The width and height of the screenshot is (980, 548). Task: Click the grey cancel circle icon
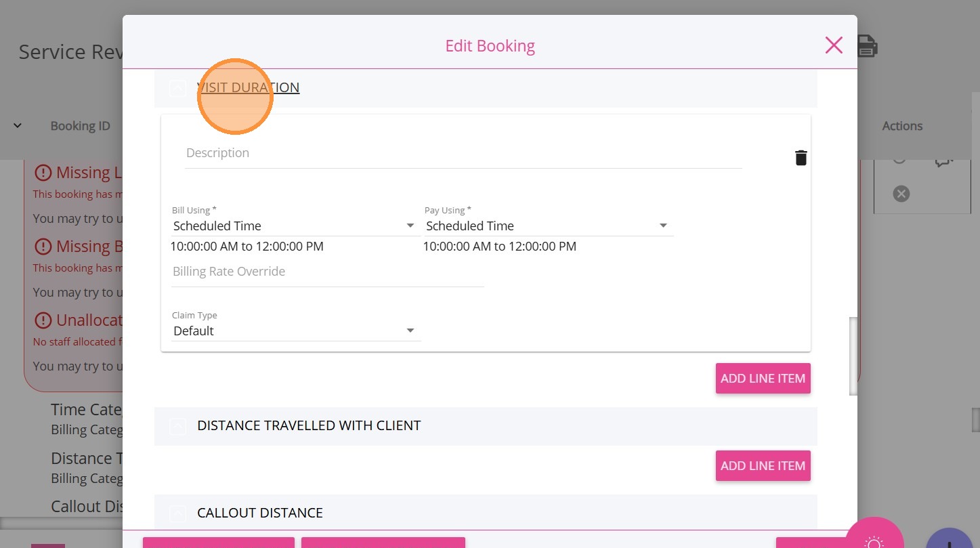[901, 194]
